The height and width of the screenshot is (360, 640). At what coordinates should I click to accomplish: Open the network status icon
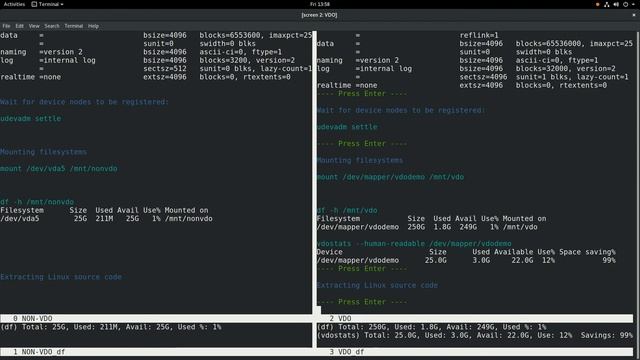(x=607, y=4)
